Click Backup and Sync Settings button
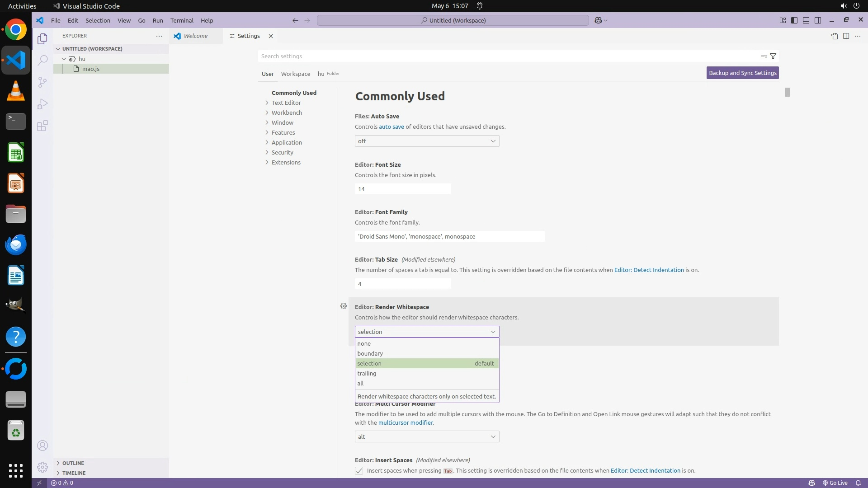The height and width of the screenshot is (488, 868). (742, 73)
